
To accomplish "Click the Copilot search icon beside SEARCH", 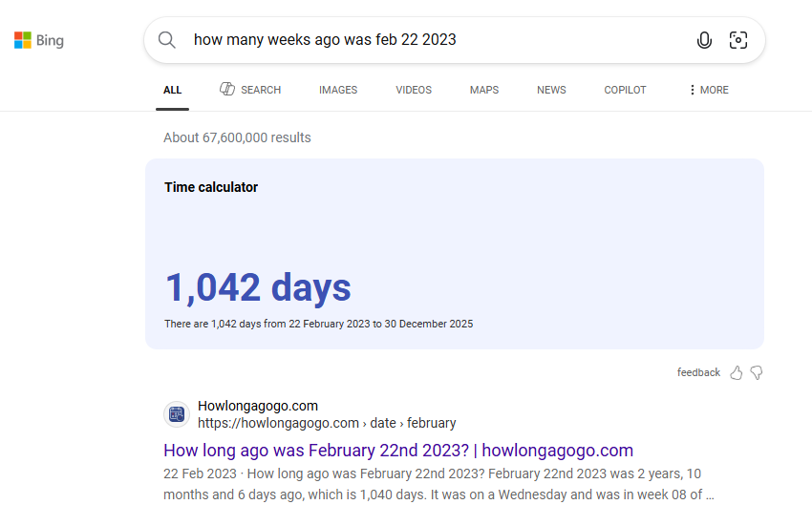I will [226, 89].
